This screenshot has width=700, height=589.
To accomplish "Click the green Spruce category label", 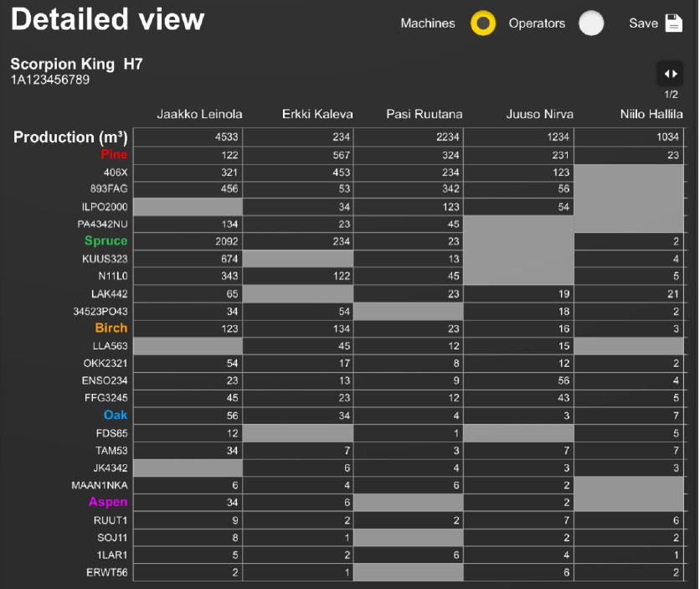I will (106, 241).
